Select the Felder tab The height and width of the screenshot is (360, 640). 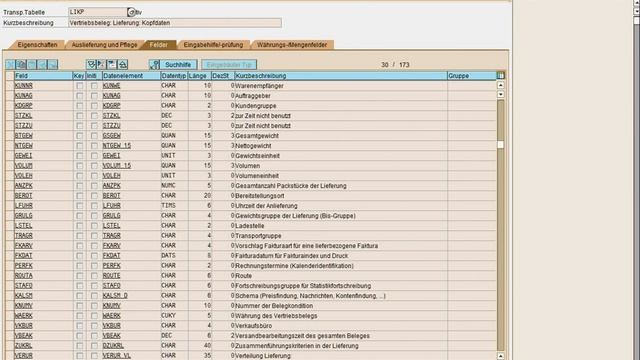(159, 45)
